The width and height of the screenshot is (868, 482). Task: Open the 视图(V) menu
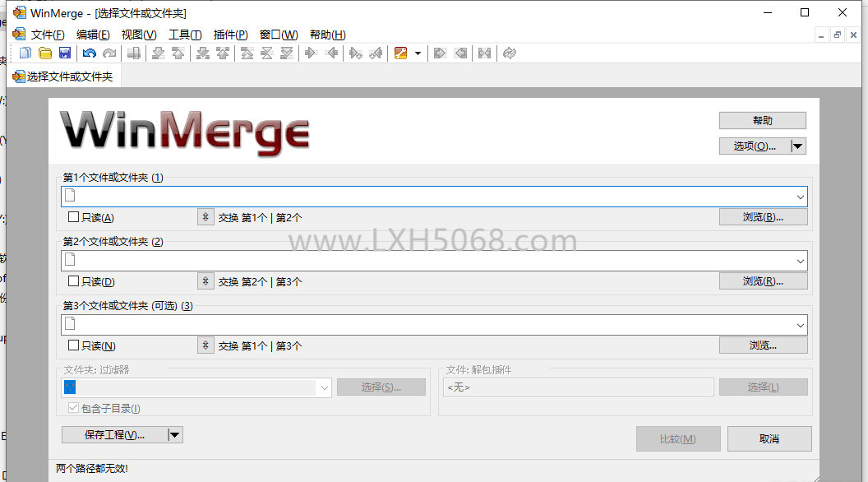tap(139, 35)
